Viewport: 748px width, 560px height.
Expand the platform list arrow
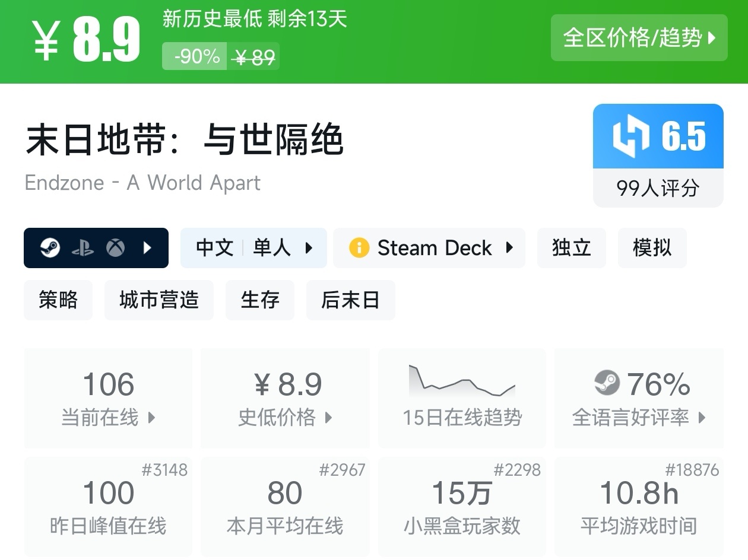pyautogui.click(x=148, y=248)
